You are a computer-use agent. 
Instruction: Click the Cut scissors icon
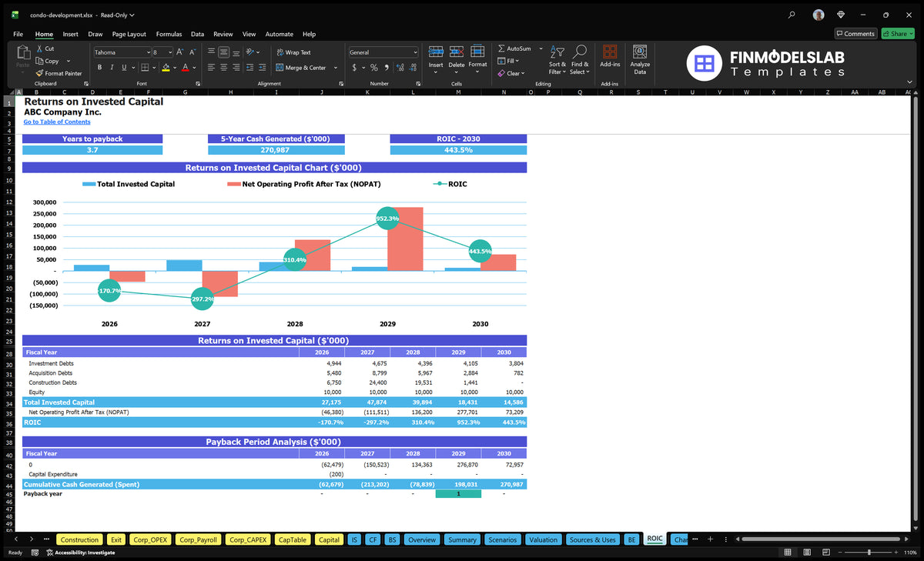tap(39, 48)
